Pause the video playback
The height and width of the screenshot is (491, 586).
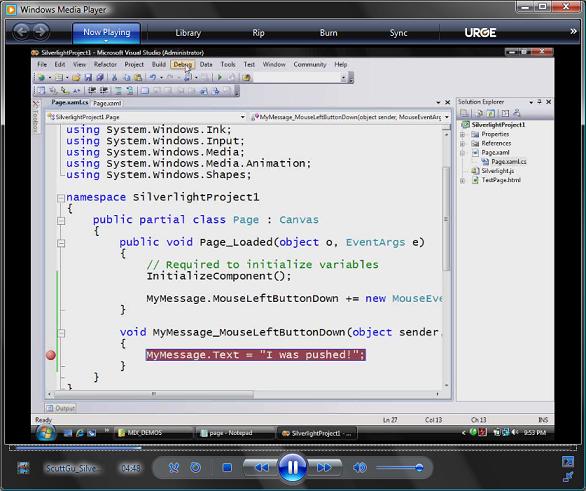293,467
